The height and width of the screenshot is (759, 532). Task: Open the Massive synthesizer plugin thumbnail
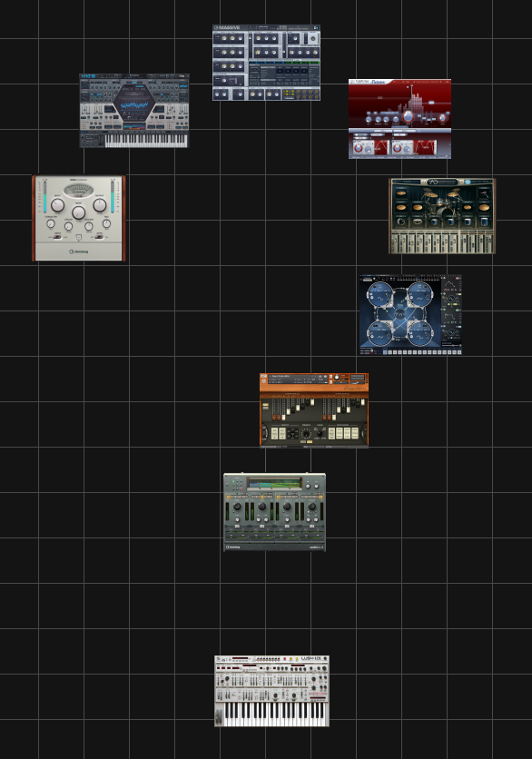pos(266,63)
